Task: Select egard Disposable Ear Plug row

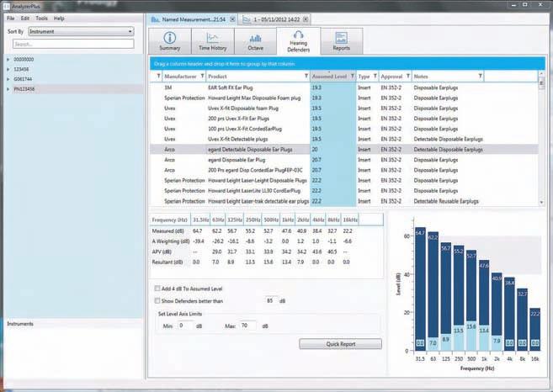Action: click(344, 160)
